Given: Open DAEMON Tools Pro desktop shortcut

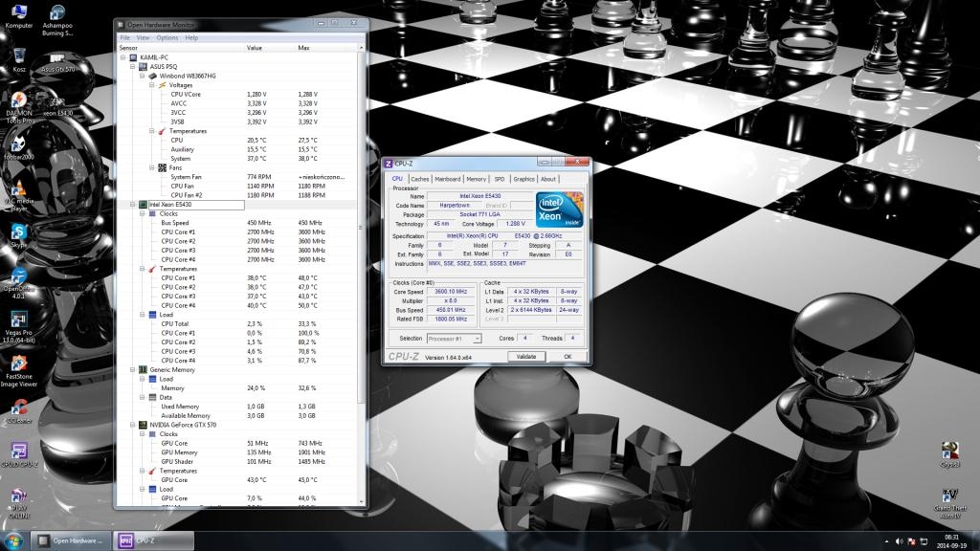Looking at the screenshot, I should (x=18, y=101).
